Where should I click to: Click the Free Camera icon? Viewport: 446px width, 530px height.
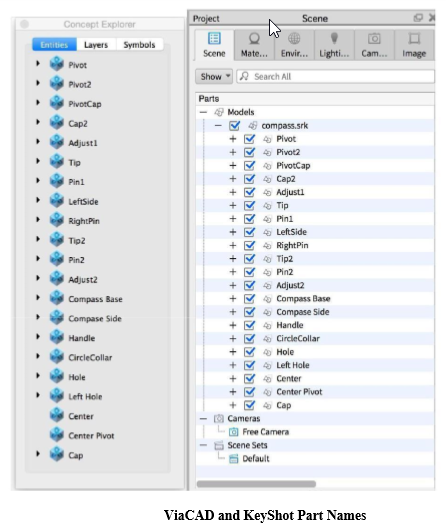click(233, 432)
